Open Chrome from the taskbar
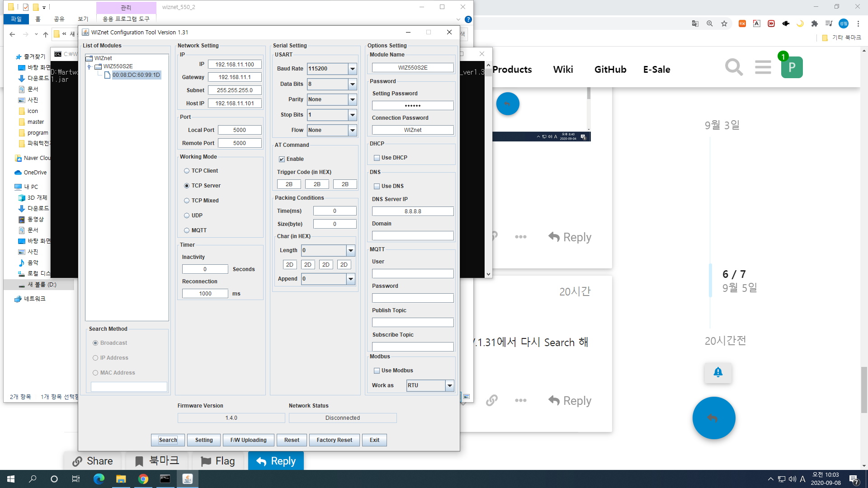The image size is (868, 488). tap(143, 479)
